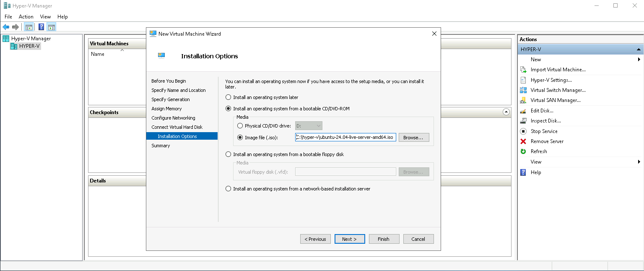
Task: Click the Import Virtual Machine icon
Action: (523, 70)
